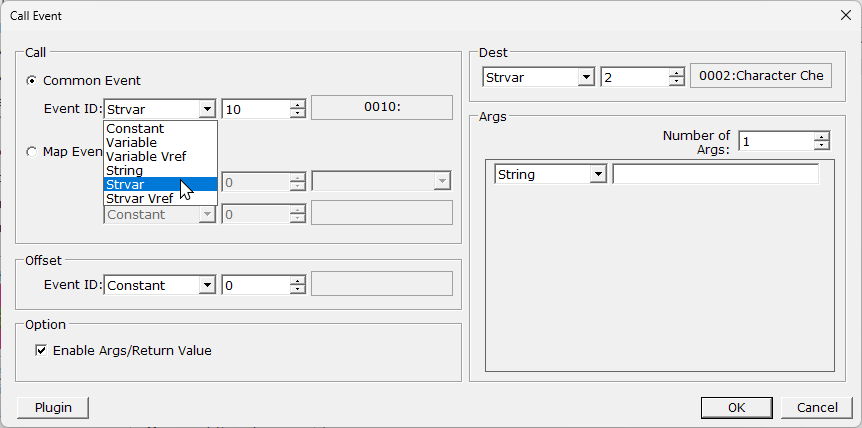Confirm the dialog with OK
The height and width of the screenshot is (428, 862).
737,408
